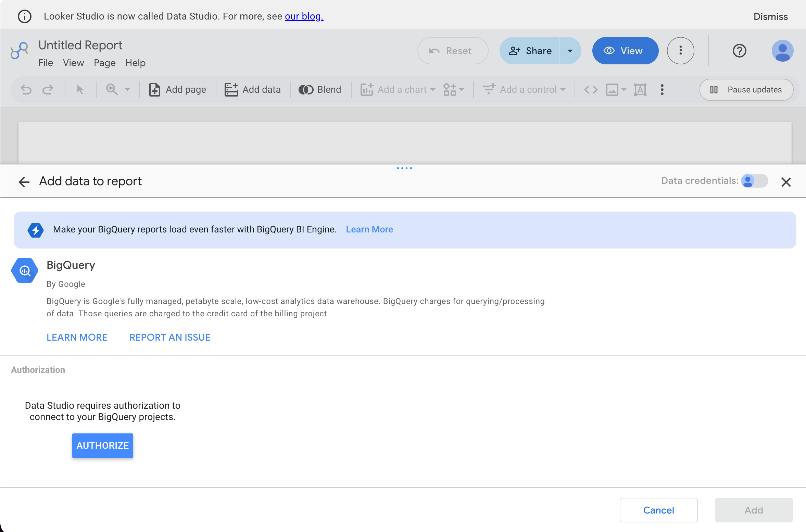
Task: Click the Untitled Report title field
Action: coord(80,45)
